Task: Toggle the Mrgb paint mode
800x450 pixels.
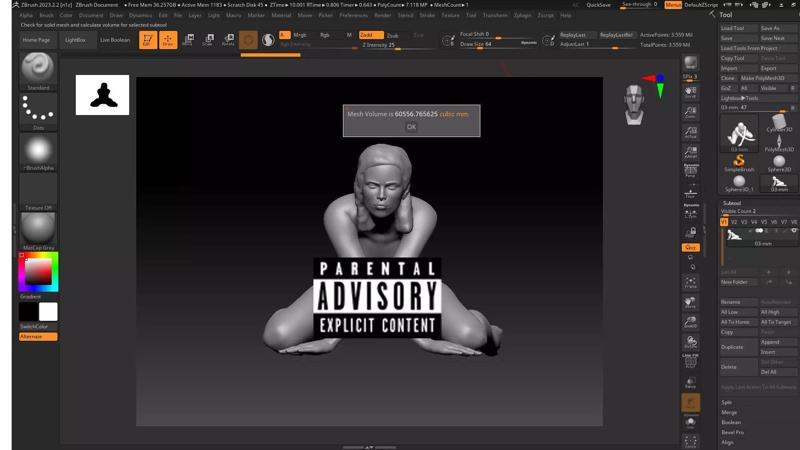Action: (300, 35)
